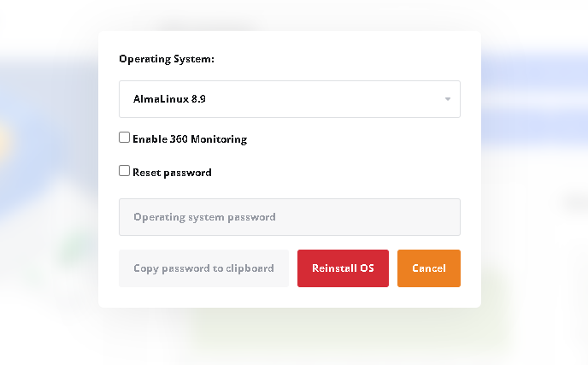Viewport: 588px width, 365px height.
Task: Click the dropdown caret arrow icon
Action: click(447, 99)
